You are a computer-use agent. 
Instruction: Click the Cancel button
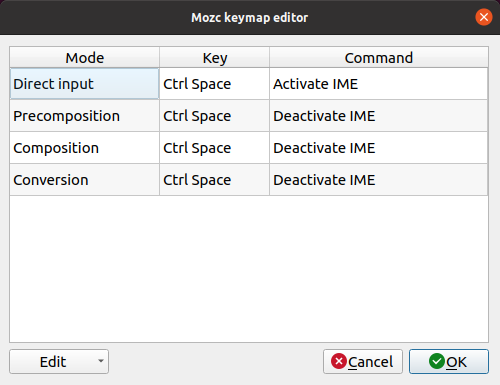(x=363, y=362)
